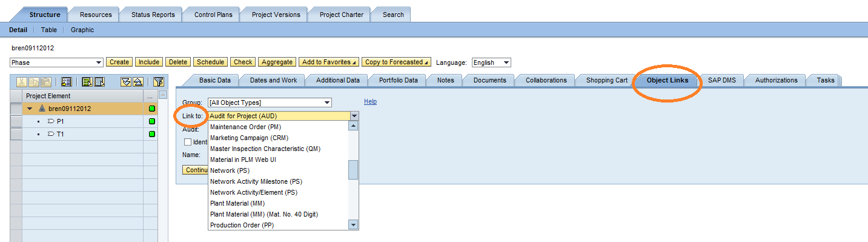Click the phase icon beside P1

tap(51, 121)
